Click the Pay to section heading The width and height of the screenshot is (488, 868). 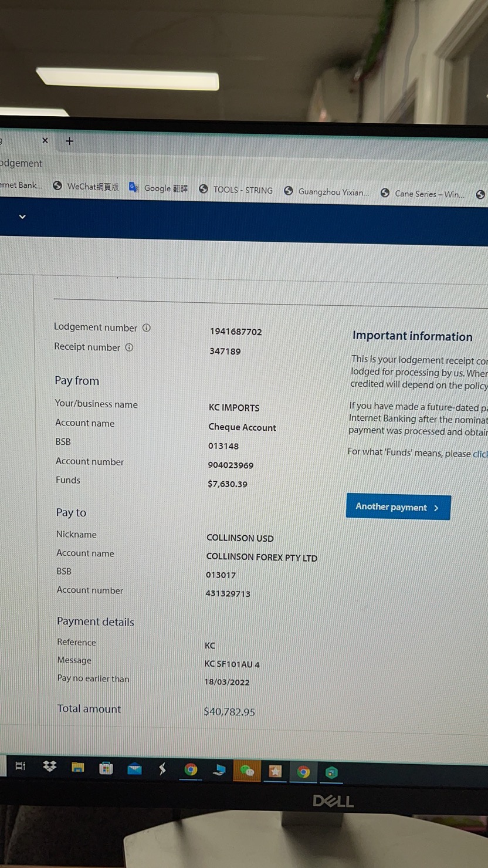(x=71, y=512)
